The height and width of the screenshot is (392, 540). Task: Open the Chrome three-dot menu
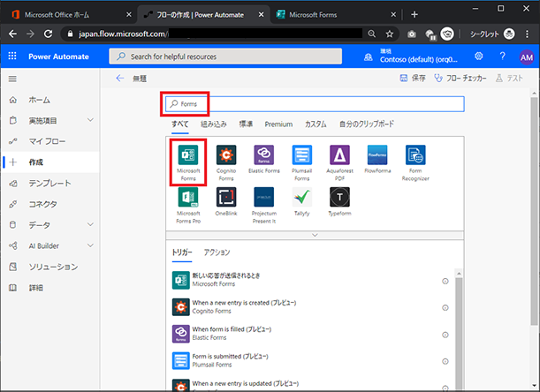click(528, 34)
